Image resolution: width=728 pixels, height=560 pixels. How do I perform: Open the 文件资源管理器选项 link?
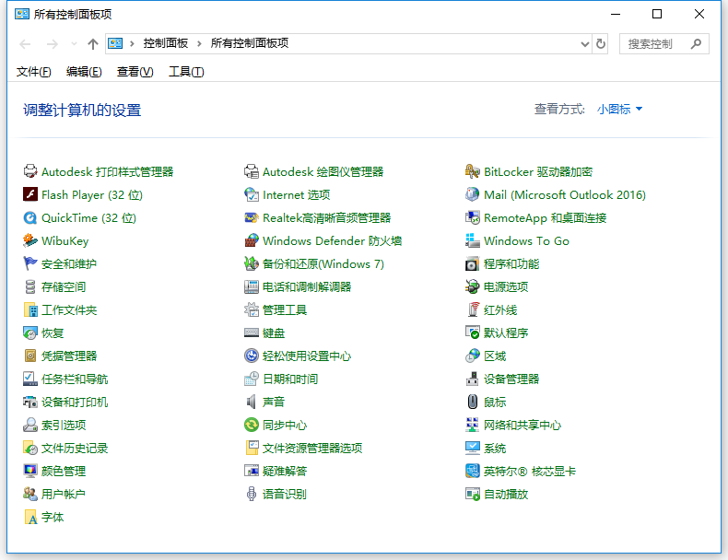click(x=312, y=449)
